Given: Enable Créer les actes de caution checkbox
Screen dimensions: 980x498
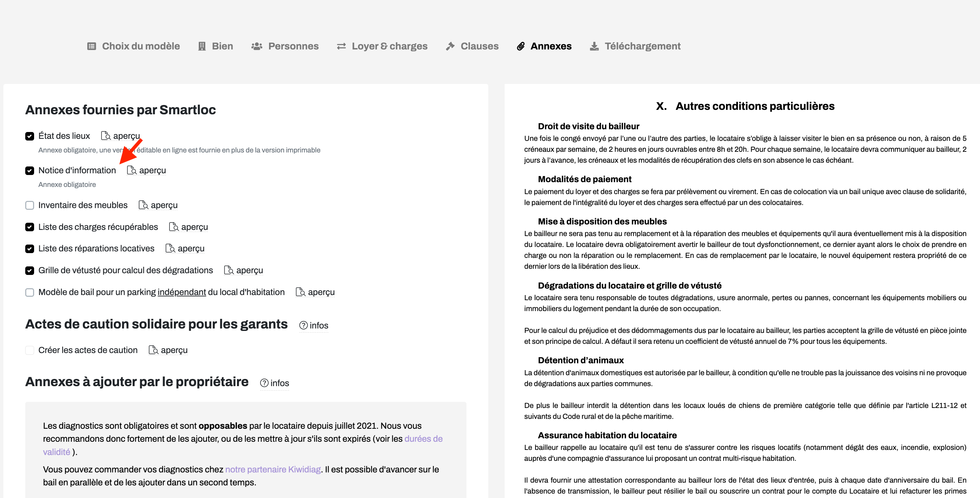Looking at the screenshot, I should pyautogui.click(x=30, y=350).
